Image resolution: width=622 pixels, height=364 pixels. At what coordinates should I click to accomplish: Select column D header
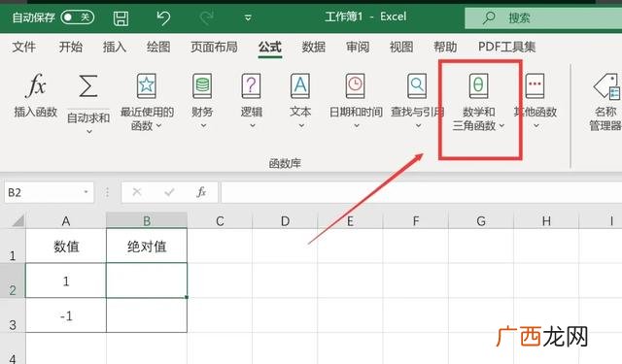(x=285, y=220)
